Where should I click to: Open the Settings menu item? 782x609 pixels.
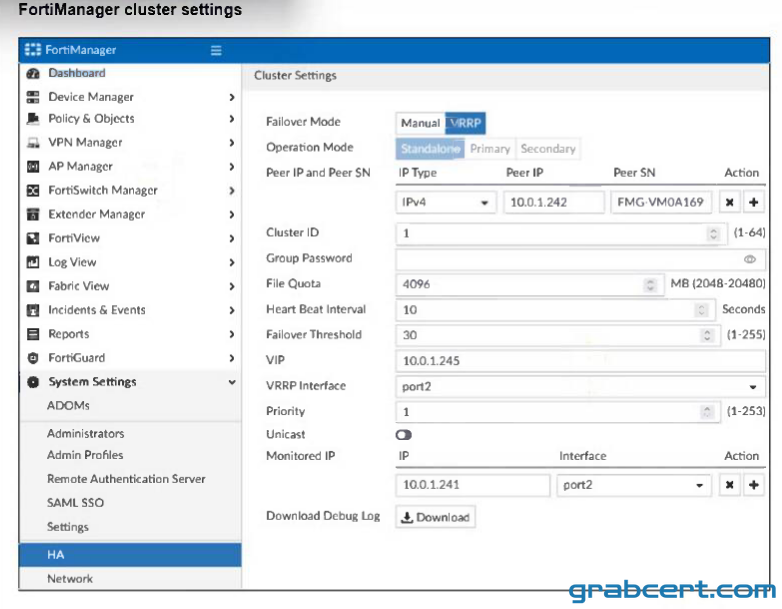pyautogui.click(x=68, y=527)
